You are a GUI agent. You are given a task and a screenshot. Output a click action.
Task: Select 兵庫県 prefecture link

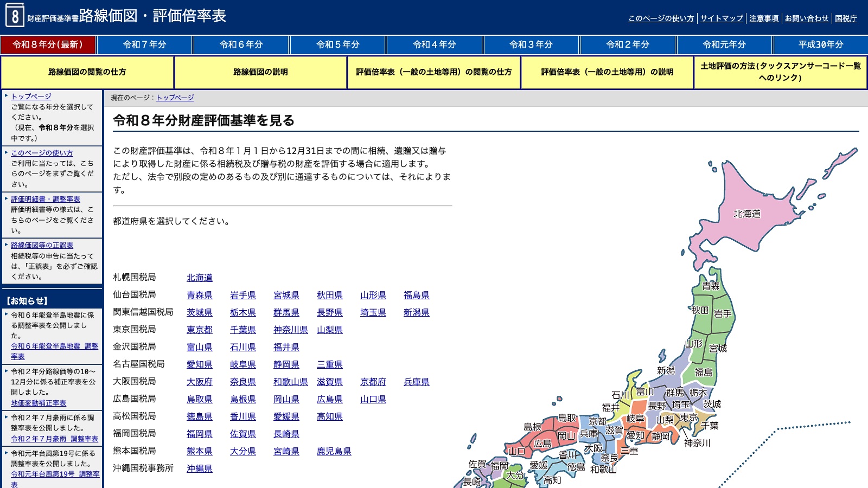point(417,382)
